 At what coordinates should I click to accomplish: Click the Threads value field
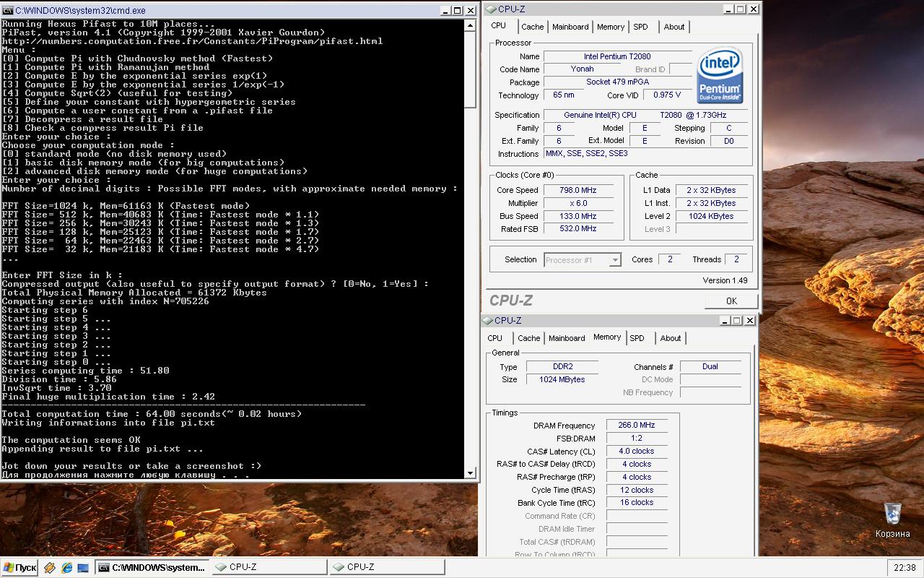736,259
